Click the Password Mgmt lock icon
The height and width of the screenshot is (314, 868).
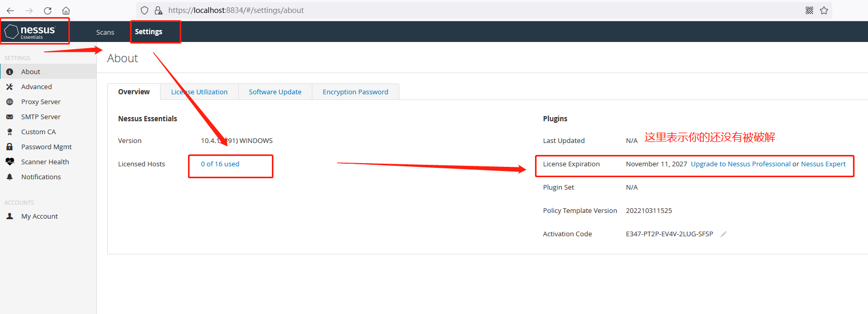click(9, 147)
